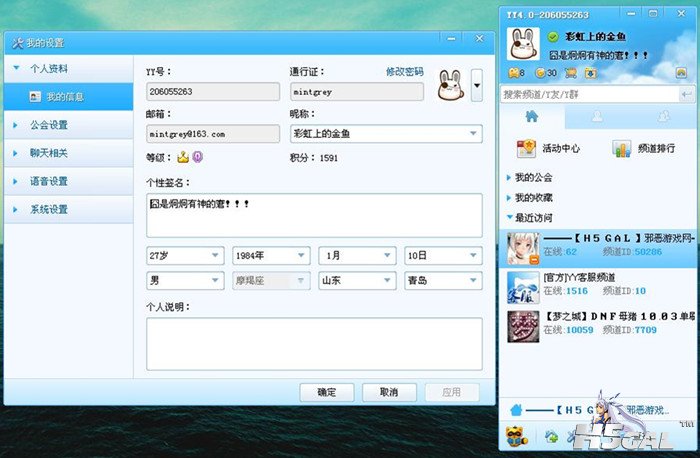Click the 搜索频道/Y友/Y群 search box
The height and width of the screenshot is (458, 700).
[589, 94]
